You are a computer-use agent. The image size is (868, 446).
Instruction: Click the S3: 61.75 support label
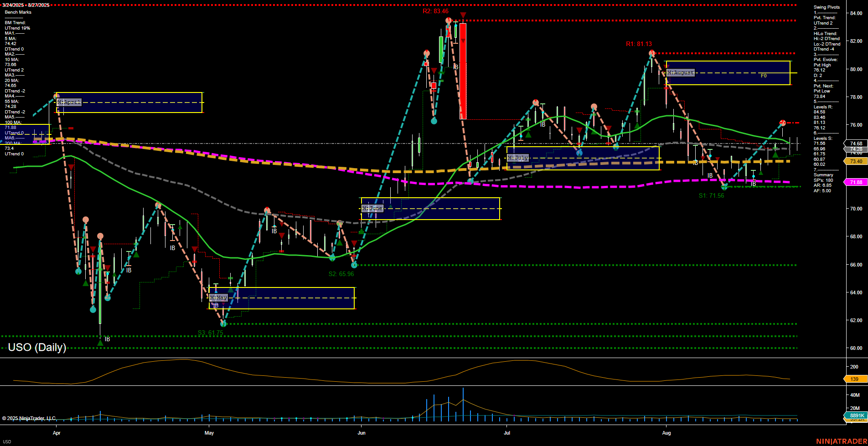pos(211,333)
